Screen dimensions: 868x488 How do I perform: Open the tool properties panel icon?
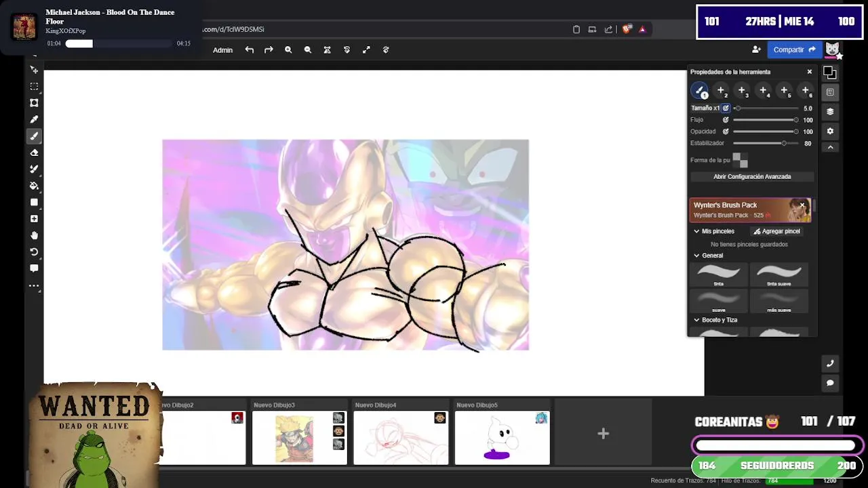click(830, 91)
